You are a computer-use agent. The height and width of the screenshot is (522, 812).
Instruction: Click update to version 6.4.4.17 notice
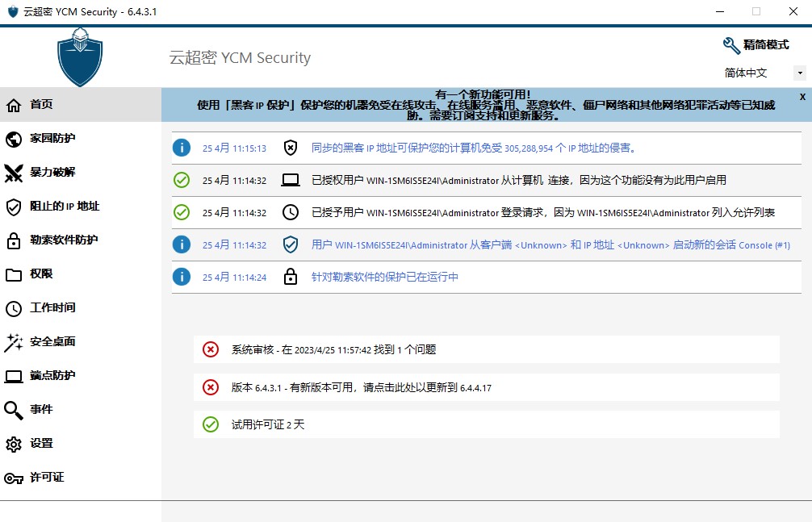(x=486, y=387)
